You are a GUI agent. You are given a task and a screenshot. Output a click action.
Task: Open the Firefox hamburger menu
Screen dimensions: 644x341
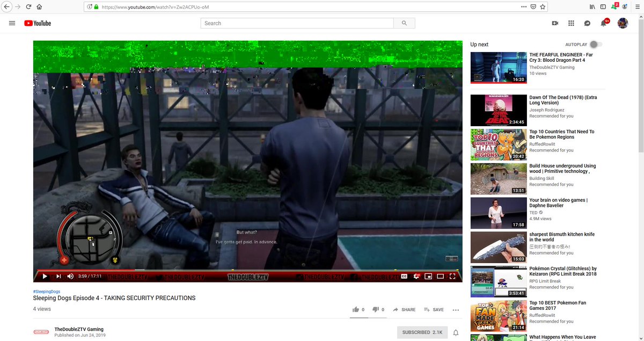click(x=636, y=7)
